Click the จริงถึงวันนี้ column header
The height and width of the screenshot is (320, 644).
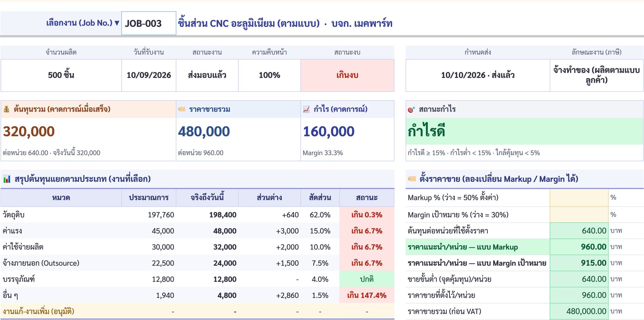click(207, 197)
